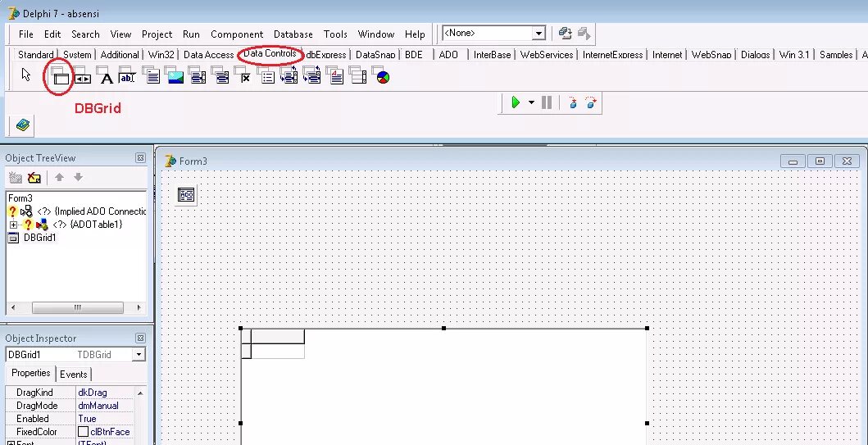The width and height of the screenshot is (868, 445).
Task: Pick the DBComboBox component icon
Action: 220,76
